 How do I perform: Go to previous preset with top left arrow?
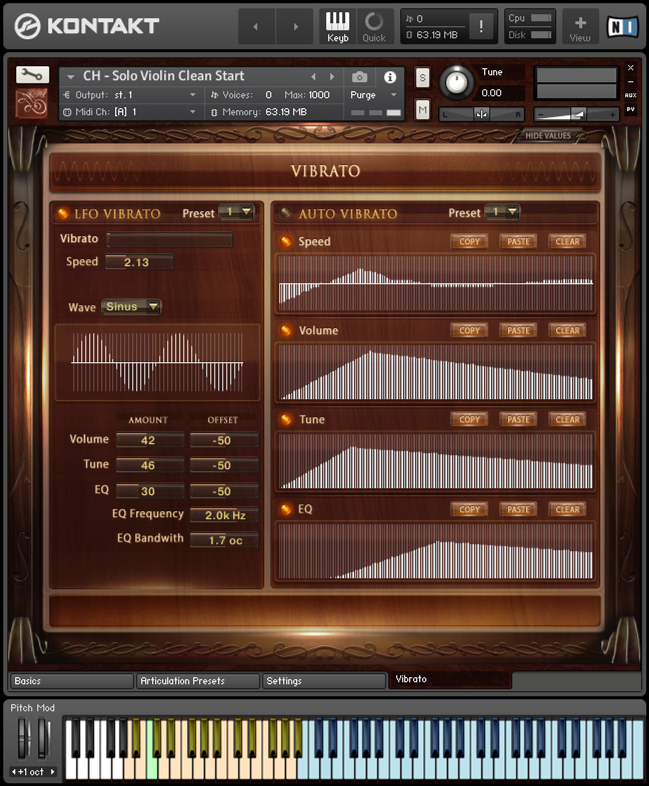coord(256,26)
